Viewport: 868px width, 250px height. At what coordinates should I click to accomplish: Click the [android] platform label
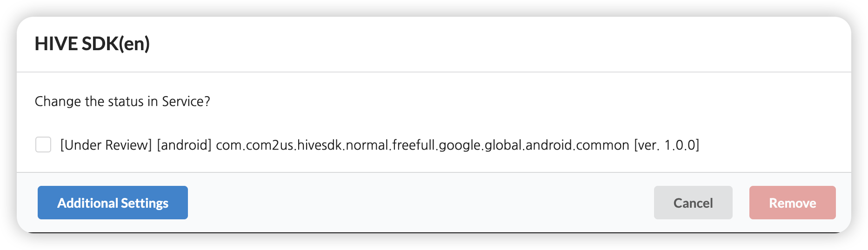coord(184,145)
